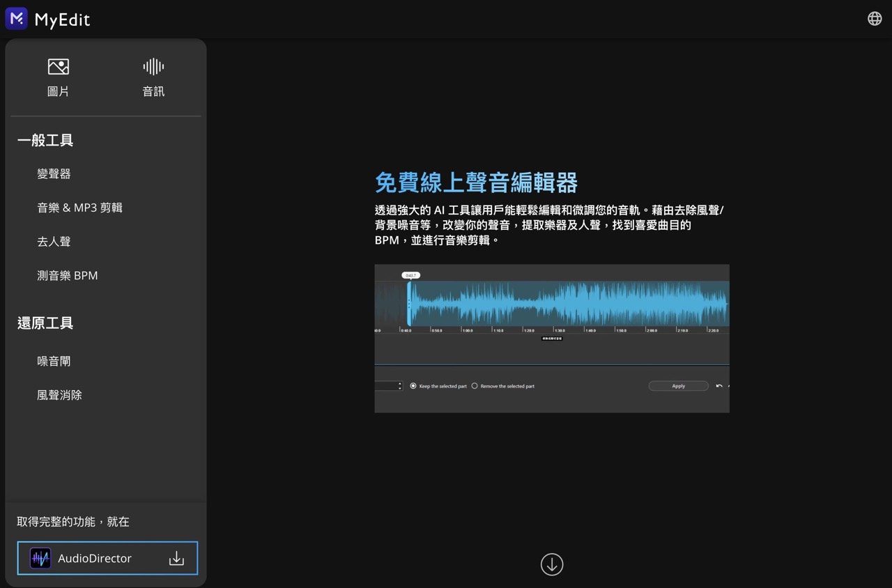Viewport: 892px width, 588px height.
Task: Open the language globe icon
Action: click(875, 18)
